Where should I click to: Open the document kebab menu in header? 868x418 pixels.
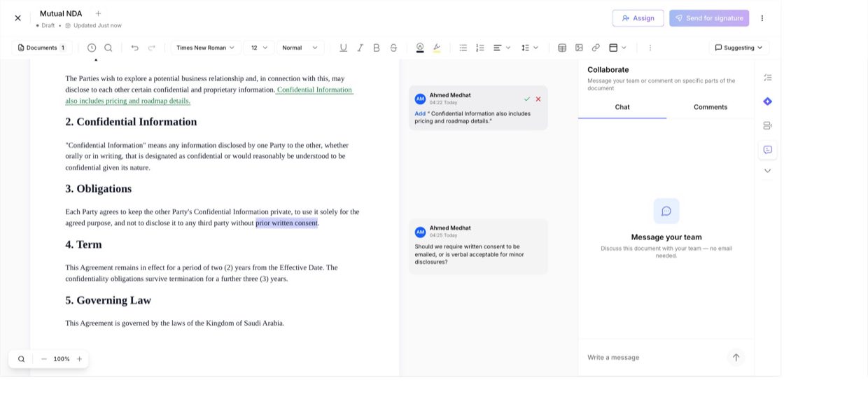click(x=762, y=18)
